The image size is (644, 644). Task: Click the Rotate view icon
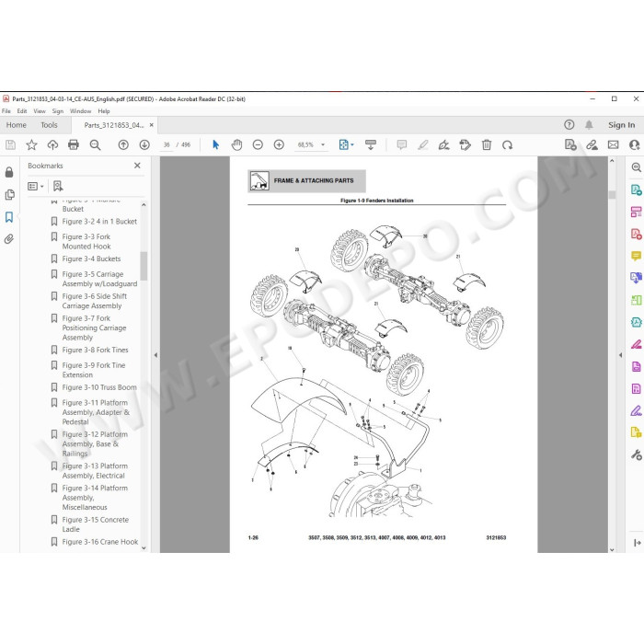[507, 145]
